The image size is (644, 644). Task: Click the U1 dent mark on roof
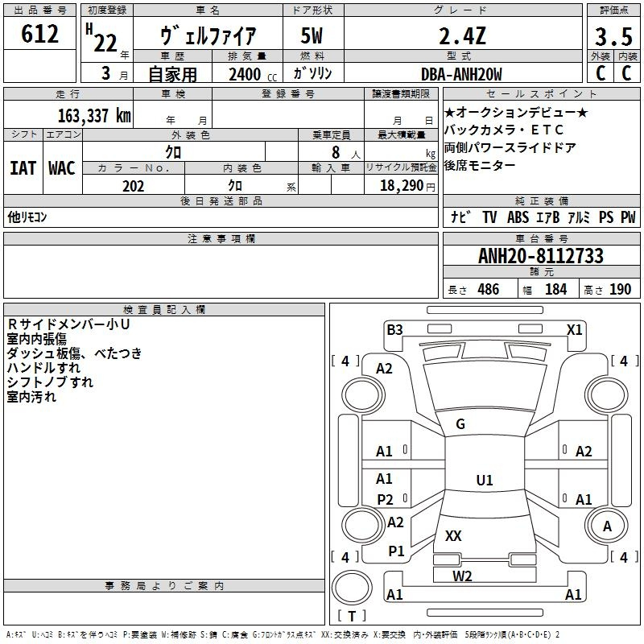pos(485,480)
